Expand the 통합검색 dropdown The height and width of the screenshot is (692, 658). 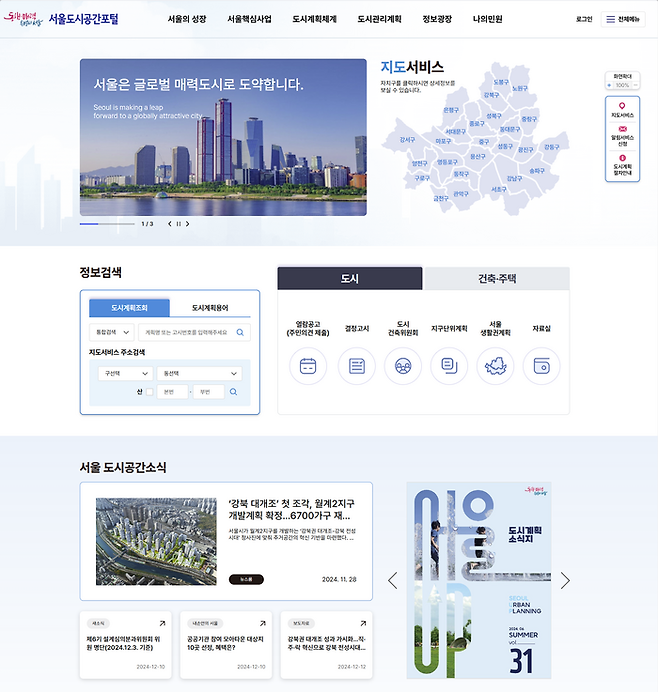[112, 332]
